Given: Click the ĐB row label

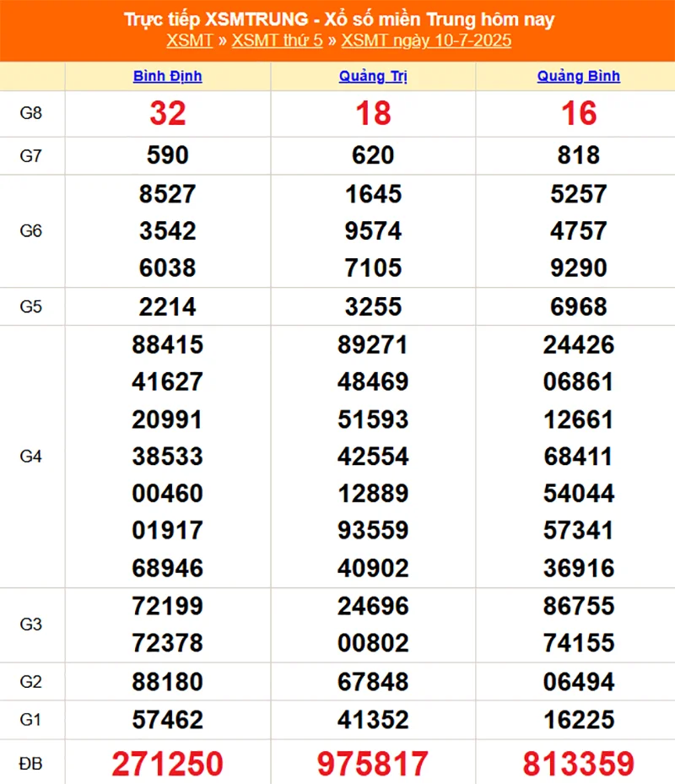Looking at the screenshot, I should point(31,764).
